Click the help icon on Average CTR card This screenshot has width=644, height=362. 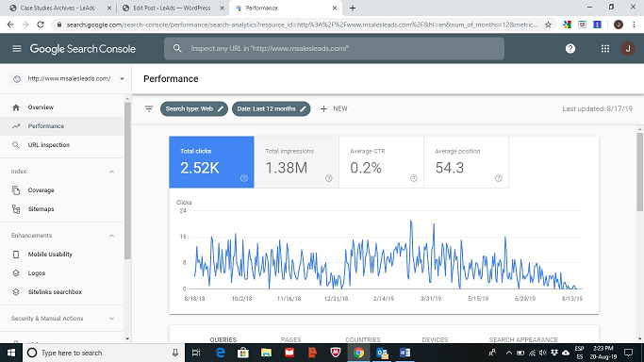[414, 178]
